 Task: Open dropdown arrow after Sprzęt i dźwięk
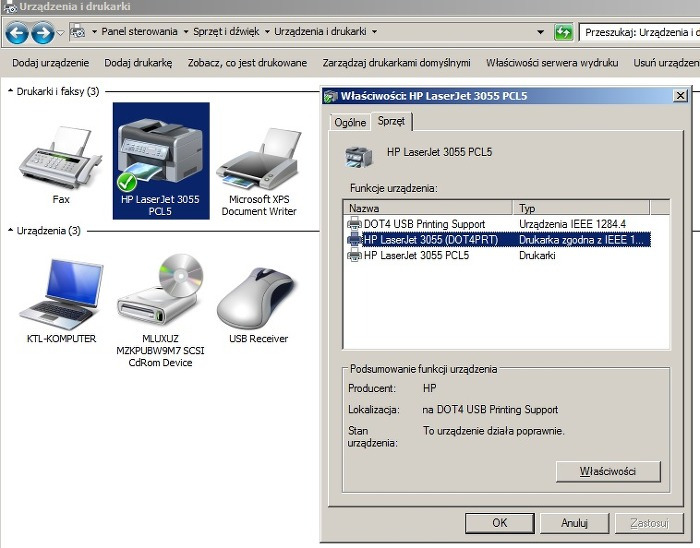(267, 32)
